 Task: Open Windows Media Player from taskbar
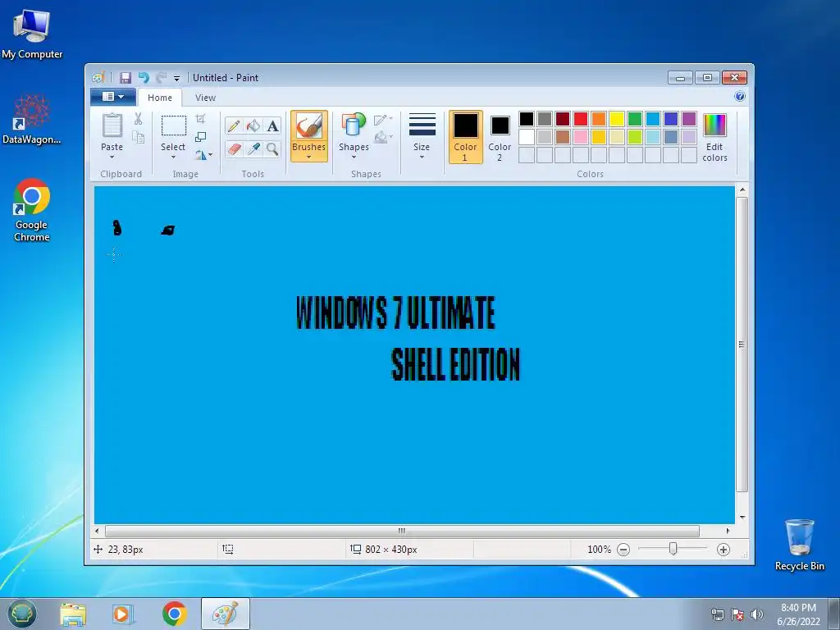click(x=123, y=614)
